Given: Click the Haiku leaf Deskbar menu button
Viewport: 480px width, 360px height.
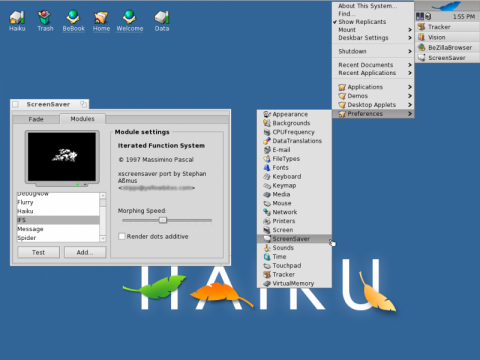Looking at the screenshot, I should coord(447,6).
